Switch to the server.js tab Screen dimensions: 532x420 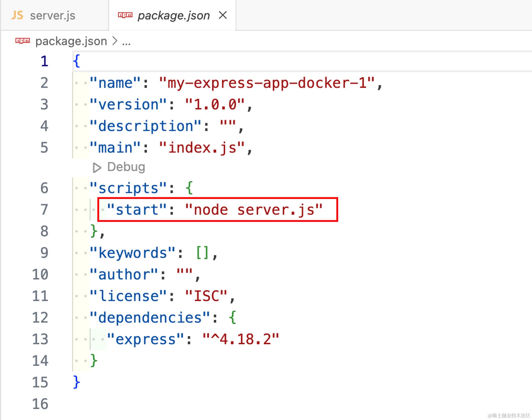pos(52,15)
